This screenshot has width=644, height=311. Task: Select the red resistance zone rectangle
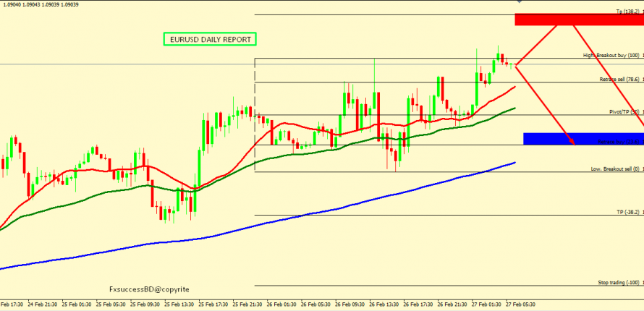(579, 20)
